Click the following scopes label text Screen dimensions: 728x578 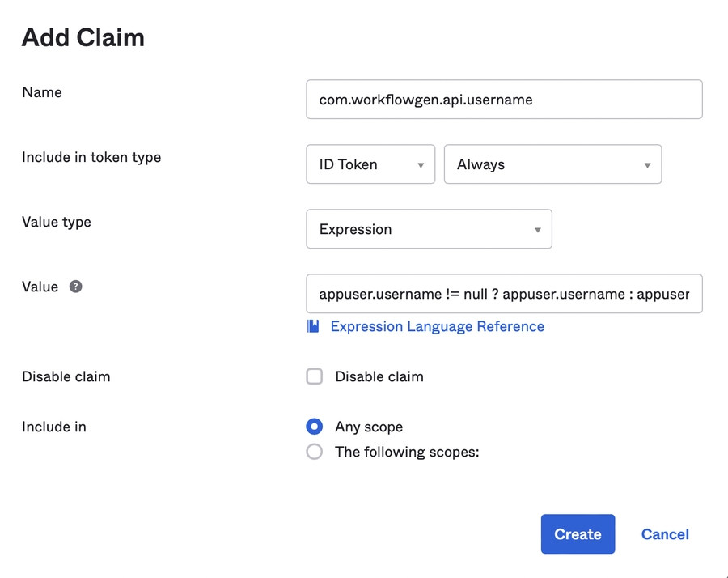click(407, 452)
